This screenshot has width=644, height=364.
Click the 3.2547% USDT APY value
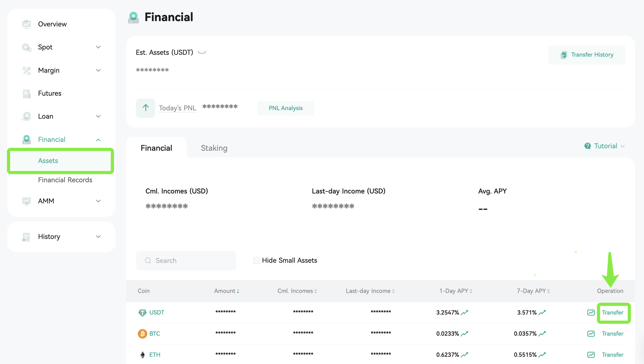click(447, 312)
